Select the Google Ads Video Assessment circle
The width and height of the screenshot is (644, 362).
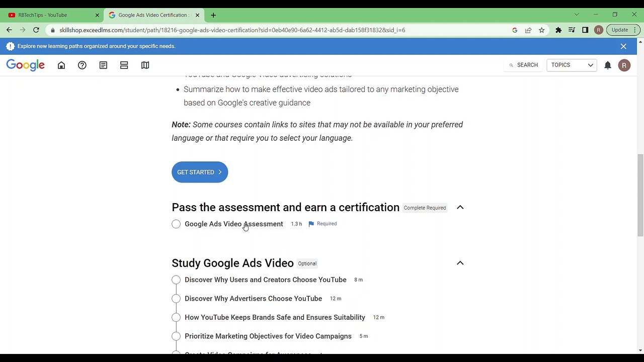[176, 224]
